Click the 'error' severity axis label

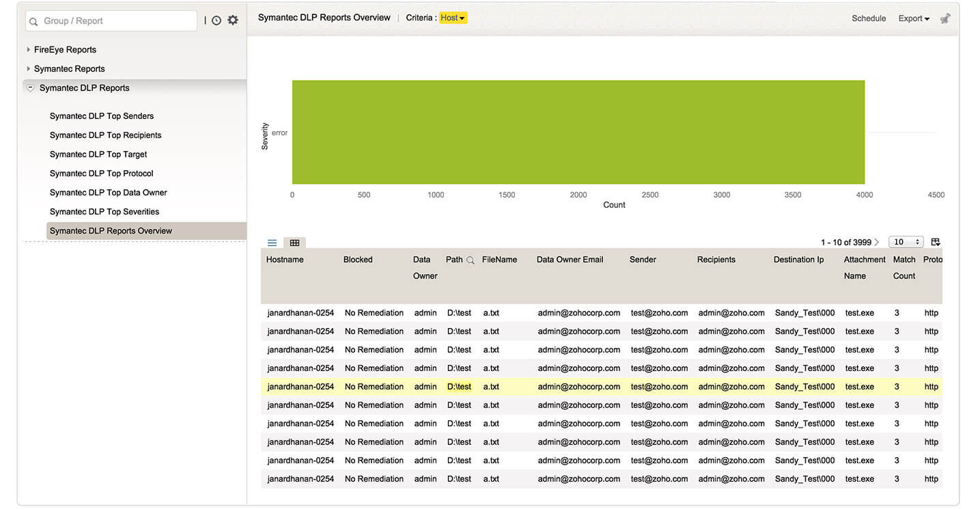[279, 133]
